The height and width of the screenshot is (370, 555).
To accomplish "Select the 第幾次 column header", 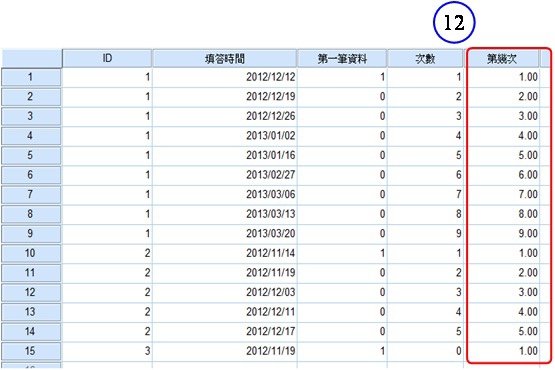I will [x=502, y=58].
